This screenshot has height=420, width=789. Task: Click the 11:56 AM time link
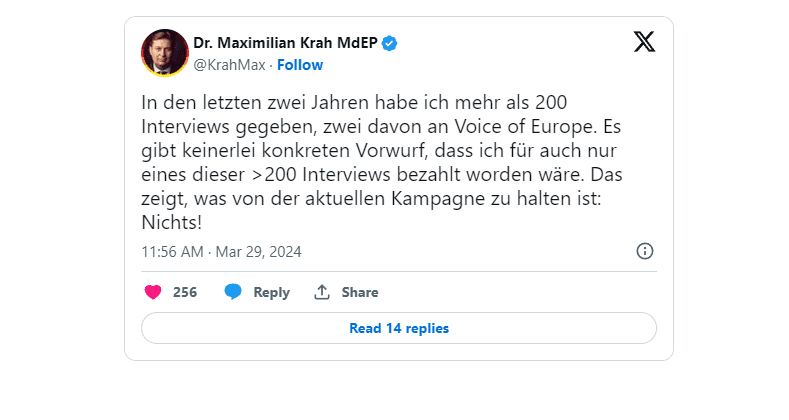click(173, 252)
